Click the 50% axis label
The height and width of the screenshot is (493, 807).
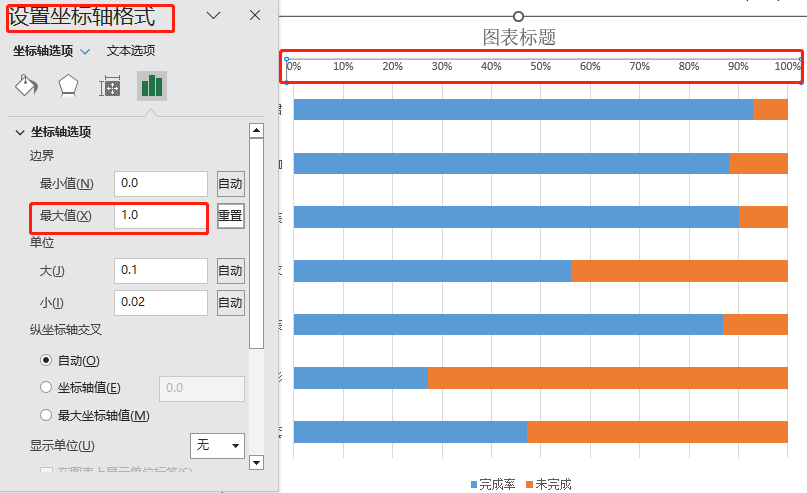click(540, 66)
